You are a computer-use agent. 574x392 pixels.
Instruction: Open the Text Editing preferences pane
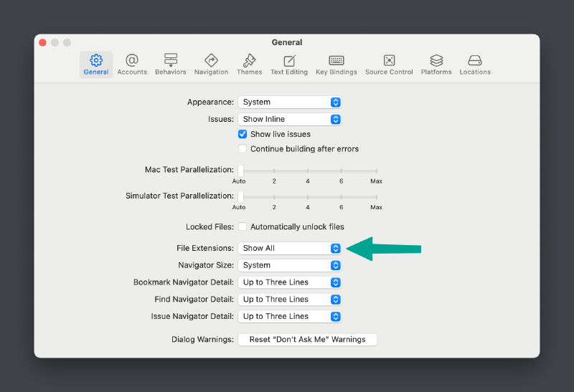(x=289, y=64)
